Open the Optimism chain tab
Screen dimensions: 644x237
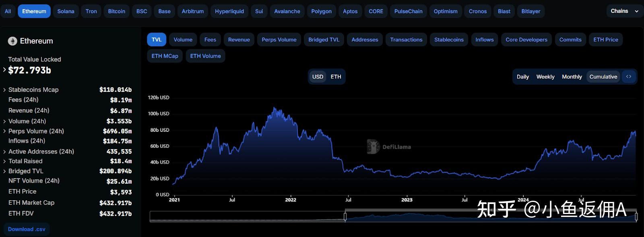pos(446,11)
